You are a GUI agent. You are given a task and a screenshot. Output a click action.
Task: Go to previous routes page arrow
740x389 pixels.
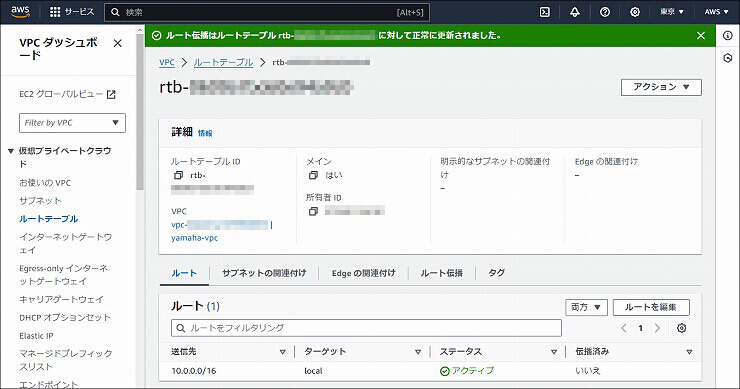[624, 328]
